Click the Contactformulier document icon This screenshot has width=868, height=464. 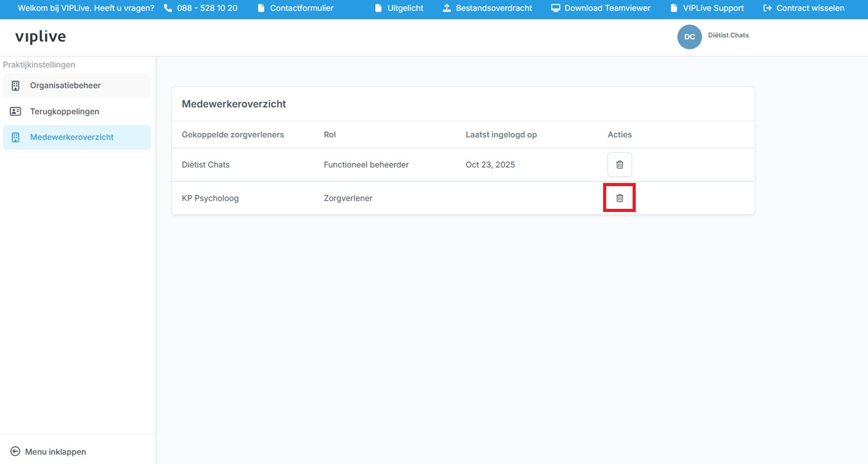[x=261, y=8]
